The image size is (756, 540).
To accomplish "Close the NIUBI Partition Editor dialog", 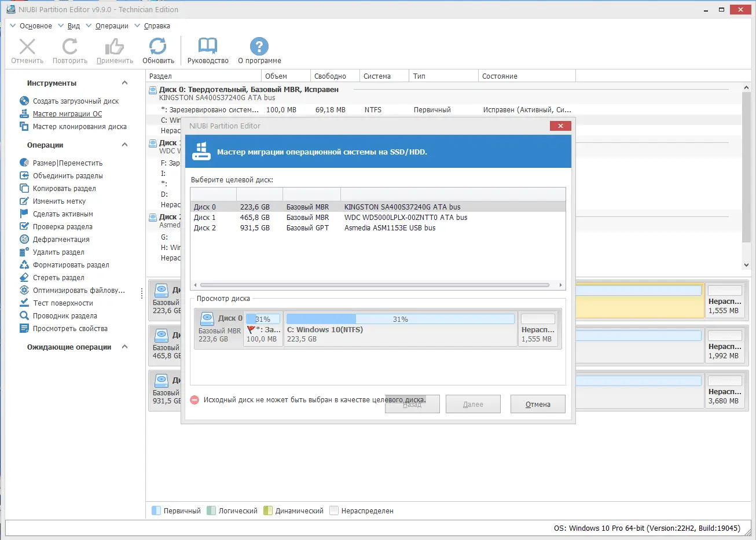I will coord(560,126).
